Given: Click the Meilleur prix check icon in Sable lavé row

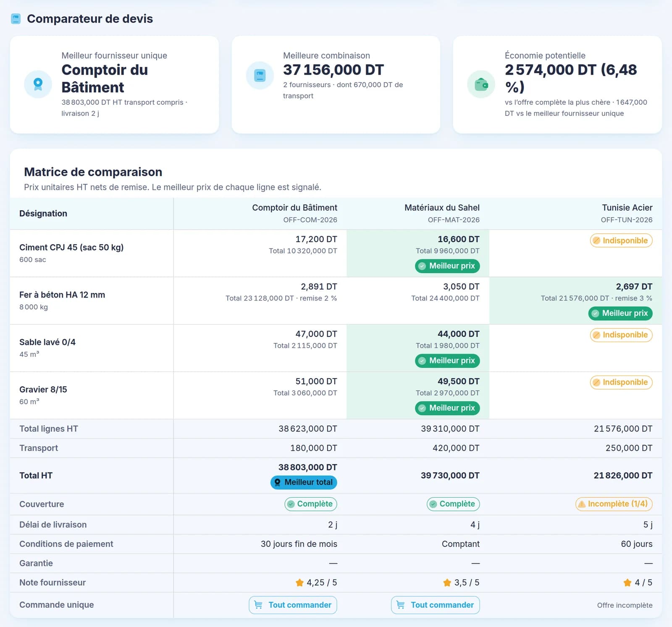Looking at the screenshot, I should tap(422, 361).
